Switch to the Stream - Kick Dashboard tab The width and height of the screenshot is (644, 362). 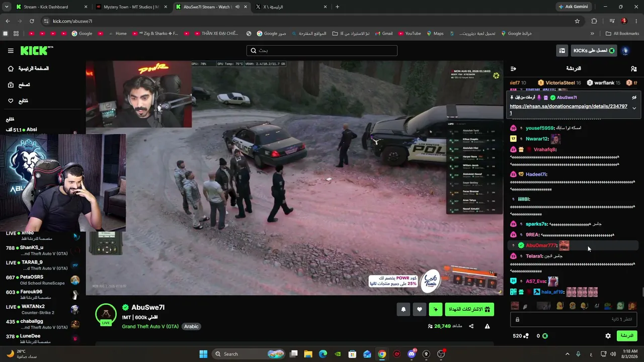coord(52,7)
